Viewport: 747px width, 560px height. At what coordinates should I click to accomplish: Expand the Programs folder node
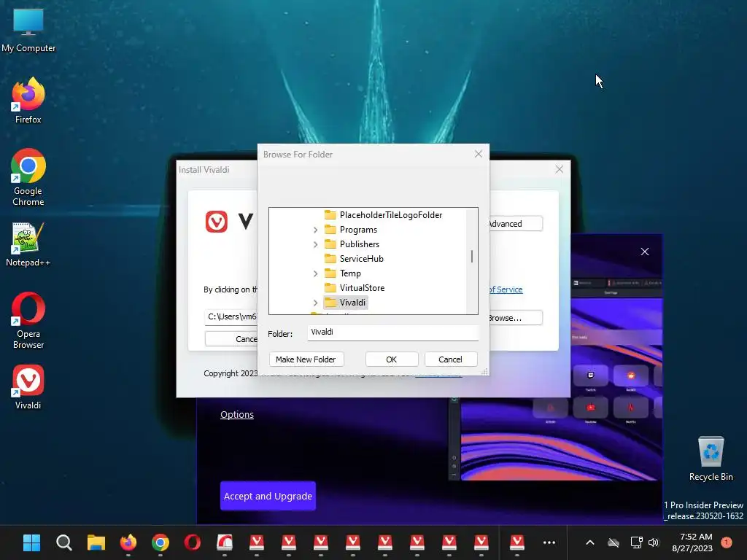pyautogui.click(x=315, y=230)
